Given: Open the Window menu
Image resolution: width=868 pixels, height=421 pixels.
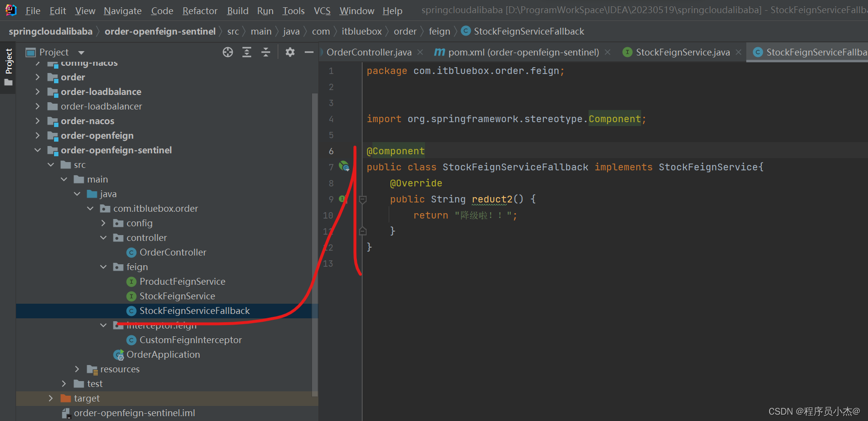Looking at the screenshot, I should click(x=357, y=11).
